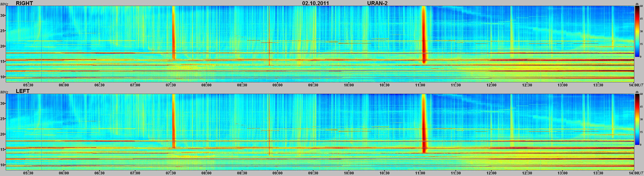Click the 25 MHz tick on the LEFT panel axis
Image resolution: width=644 pixels, height=176 pixels.
pyautogui.click(x=3, y=119)
